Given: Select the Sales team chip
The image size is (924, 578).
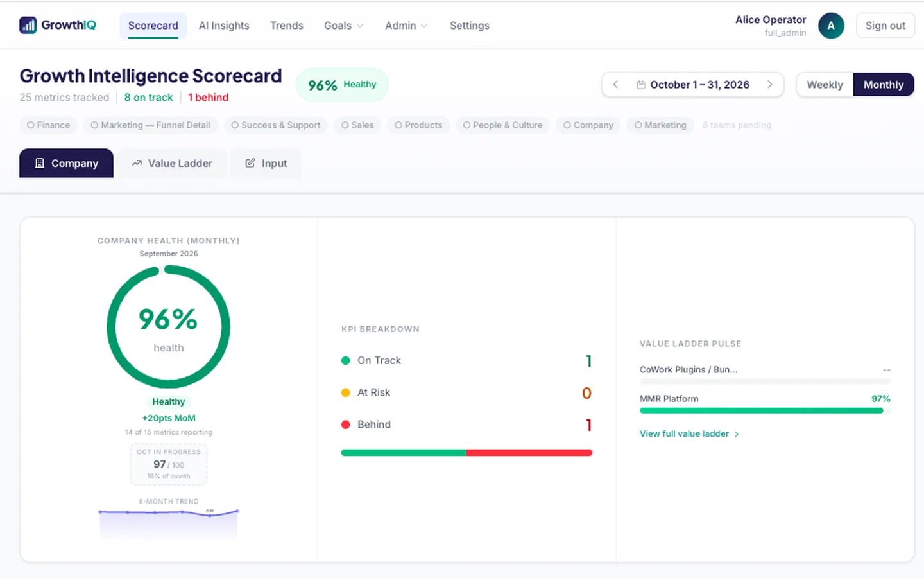Looking at the screenshot, I should pyautogui.click(x=357, y=125).
